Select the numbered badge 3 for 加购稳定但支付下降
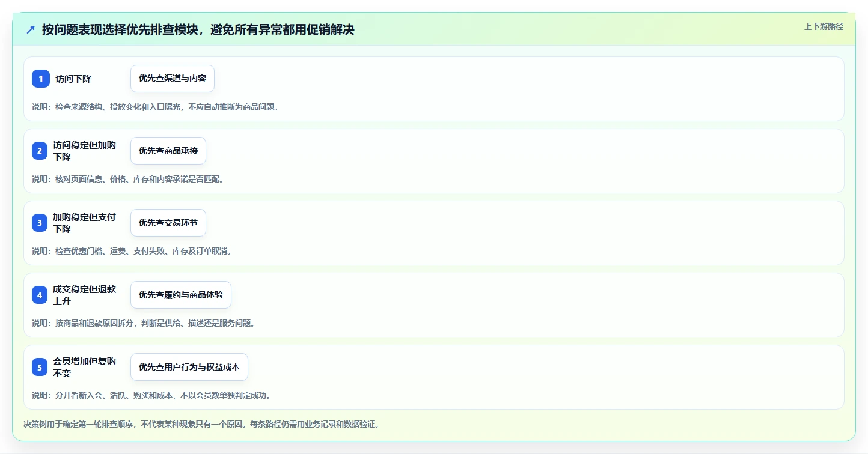The width and height of the screenshot is (868, 454). tap(40, 223)
